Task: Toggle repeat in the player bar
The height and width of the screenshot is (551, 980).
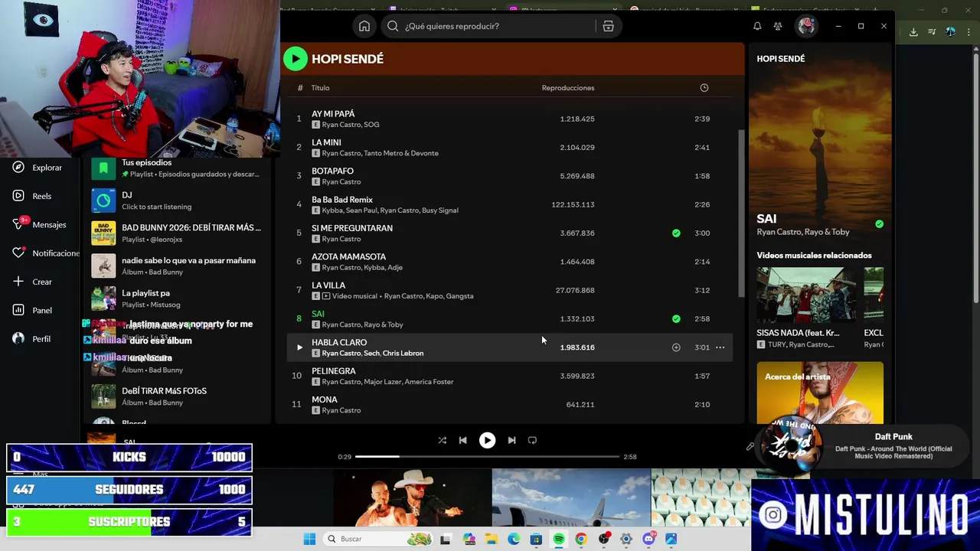Action: pyautogui.click(x=532, y=440)
